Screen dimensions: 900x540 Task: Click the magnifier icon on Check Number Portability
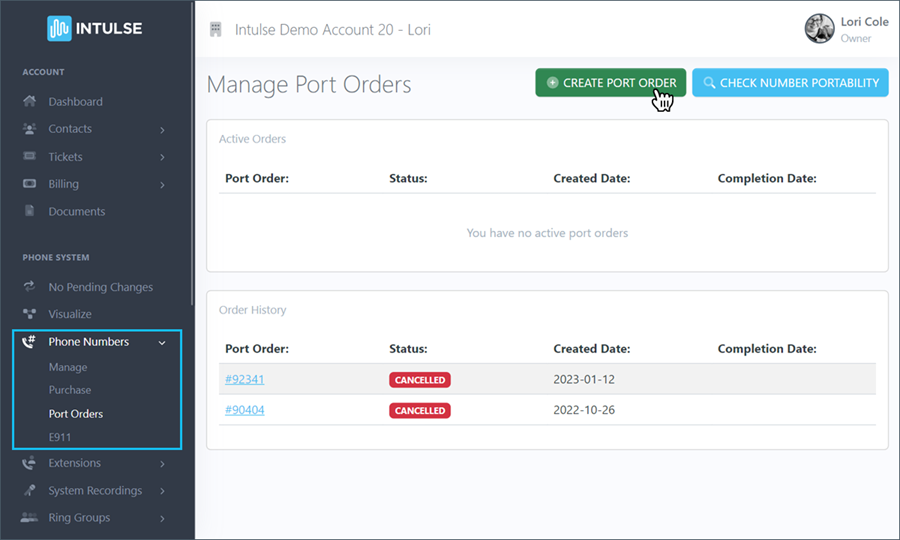point(709,83)
